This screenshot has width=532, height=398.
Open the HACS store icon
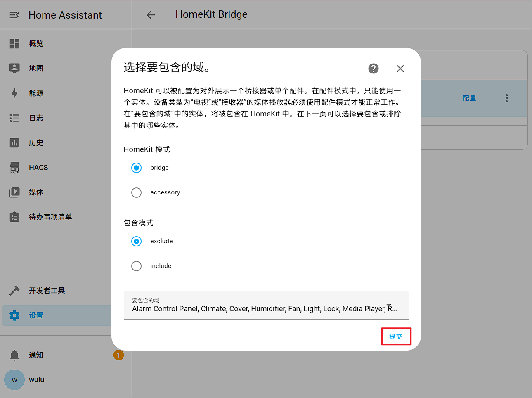[x=14, y=167]
